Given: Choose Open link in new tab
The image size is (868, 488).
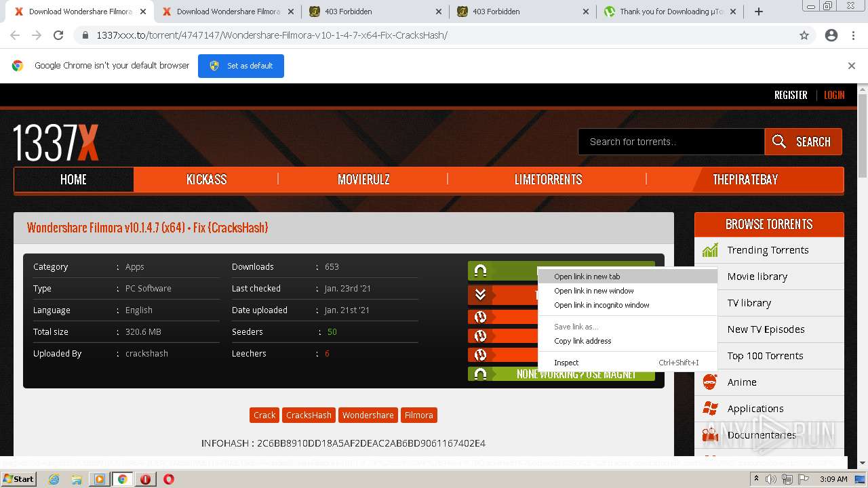Looking at the screenshot, I should pos(627,277).
